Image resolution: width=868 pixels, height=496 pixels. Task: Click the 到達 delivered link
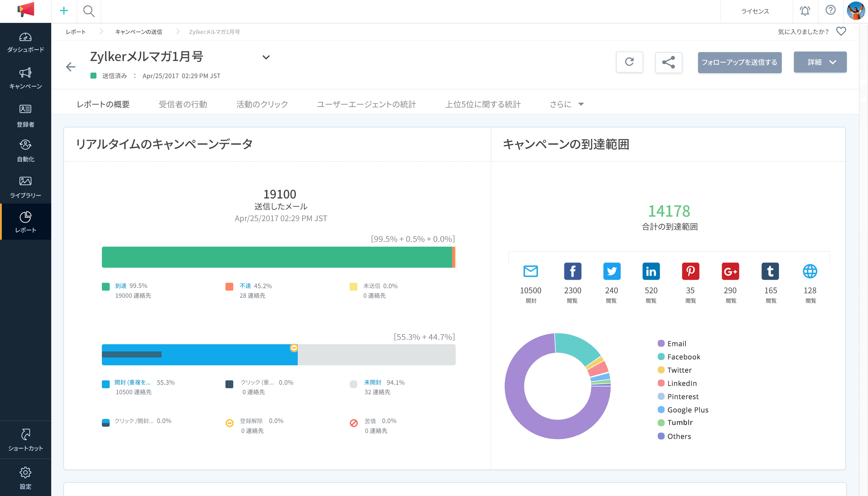[121, 285]
